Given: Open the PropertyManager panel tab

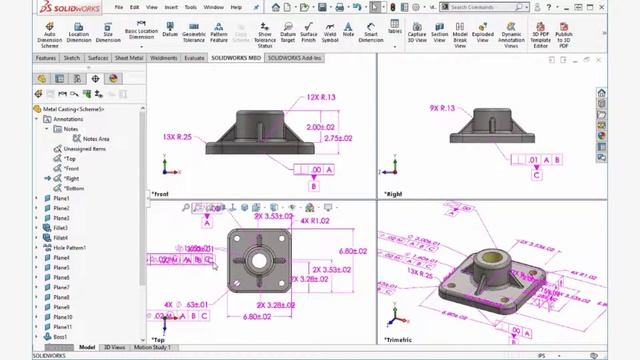Looking at the screenshot, I should point(60,78).
